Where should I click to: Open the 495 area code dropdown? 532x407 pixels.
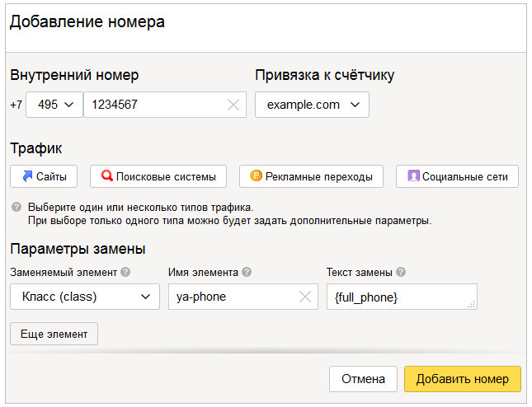[x=54, y=105]
